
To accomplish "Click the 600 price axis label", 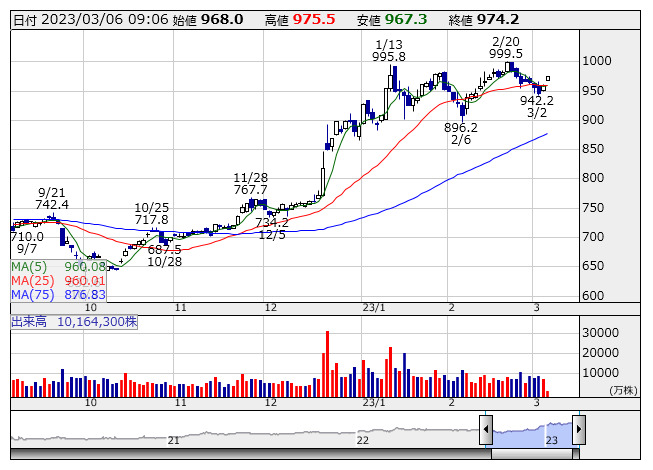I will [593, 296].
